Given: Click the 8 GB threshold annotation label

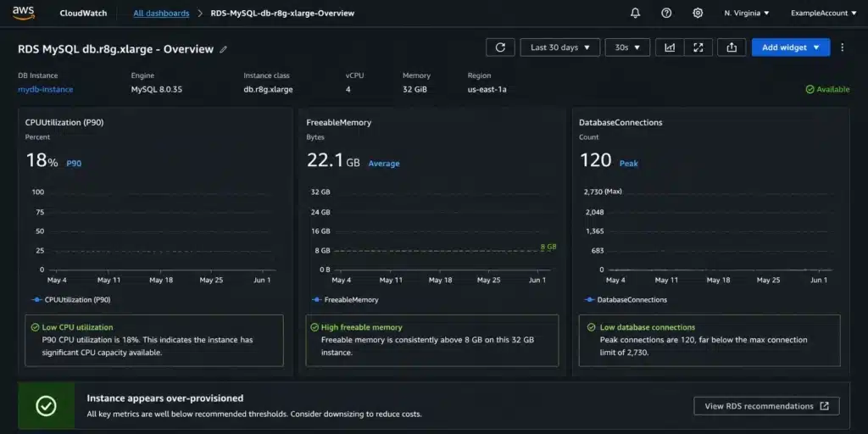Looking at the screenshot, I should click(548, 247).
